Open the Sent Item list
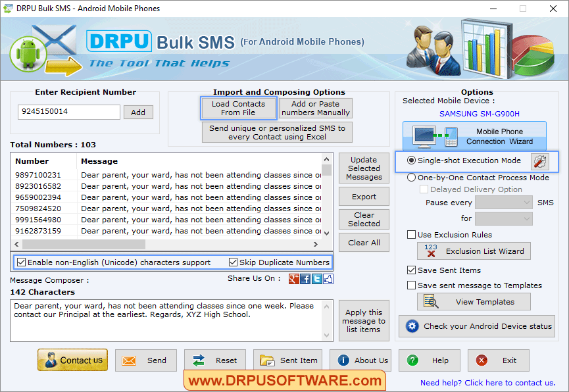This screenshot has width=569, height=392. [287, 360]
